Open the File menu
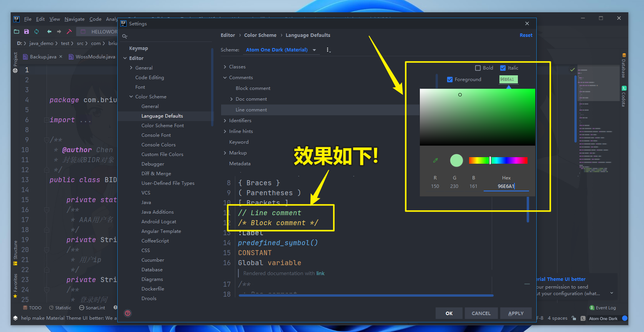This screenshot has width=644, height=332. [28, 19]
